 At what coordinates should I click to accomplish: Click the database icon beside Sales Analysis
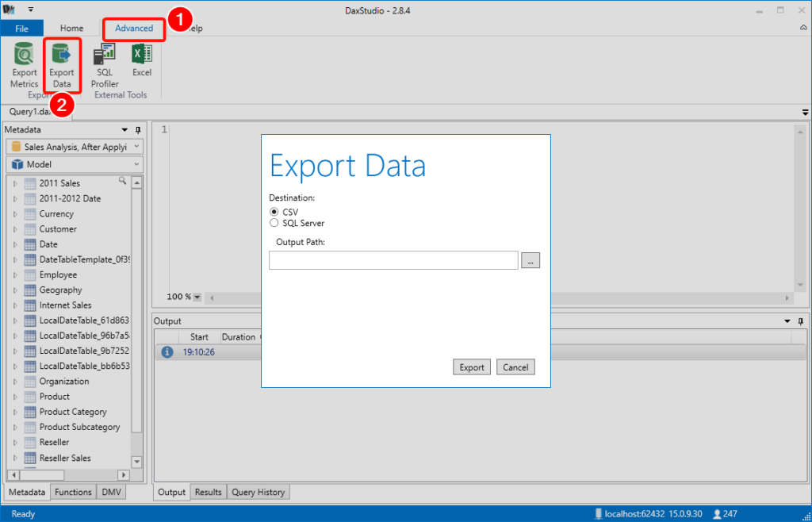pos(17,147)
